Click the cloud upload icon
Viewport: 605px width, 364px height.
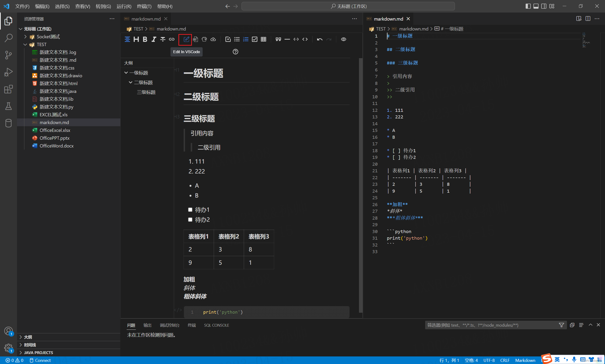pyautogui.click(x=213, y=39)
